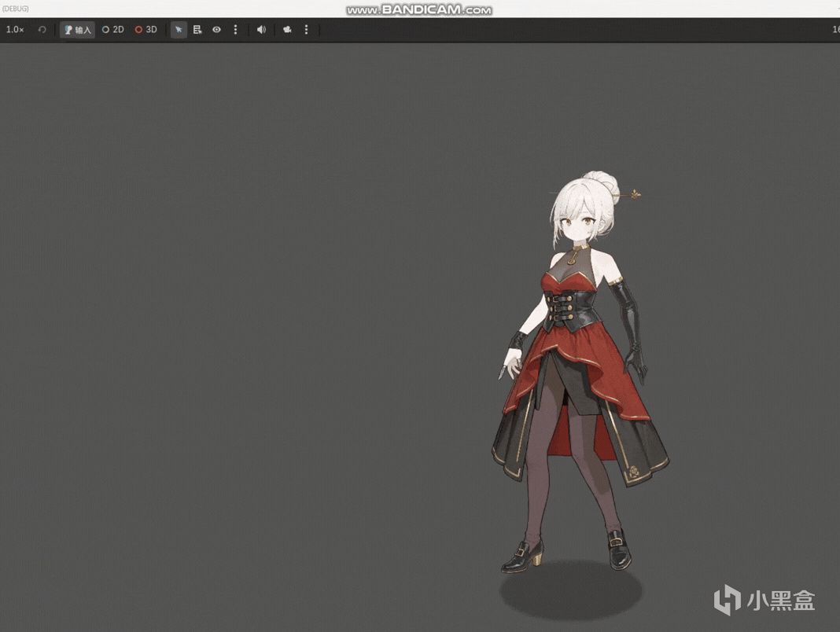Viewport: 840px width, 632px height.
Task: Click the camera override icon
Action: tap(287, 29)
